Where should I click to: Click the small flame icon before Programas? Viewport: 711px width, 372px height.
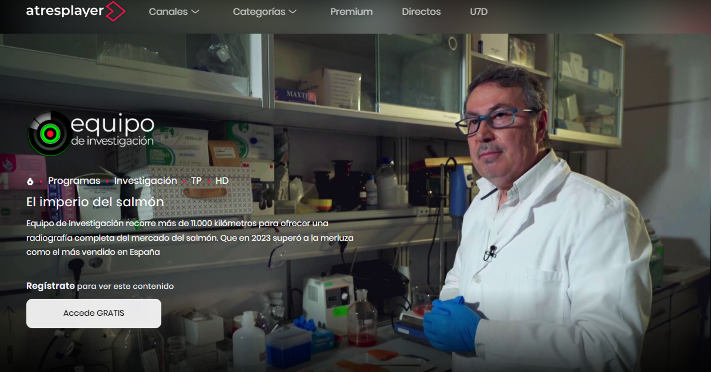(x=30, y=181)
